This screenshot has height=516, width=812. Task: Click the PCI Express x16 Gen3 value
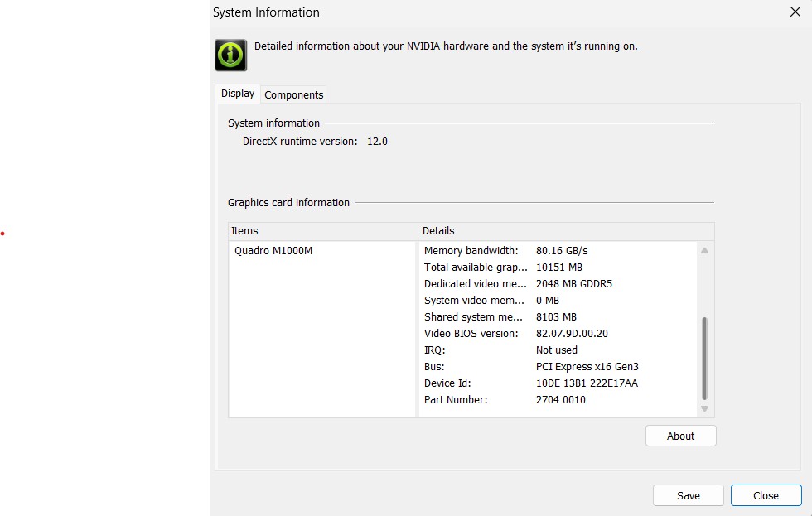tap(587, 366)
